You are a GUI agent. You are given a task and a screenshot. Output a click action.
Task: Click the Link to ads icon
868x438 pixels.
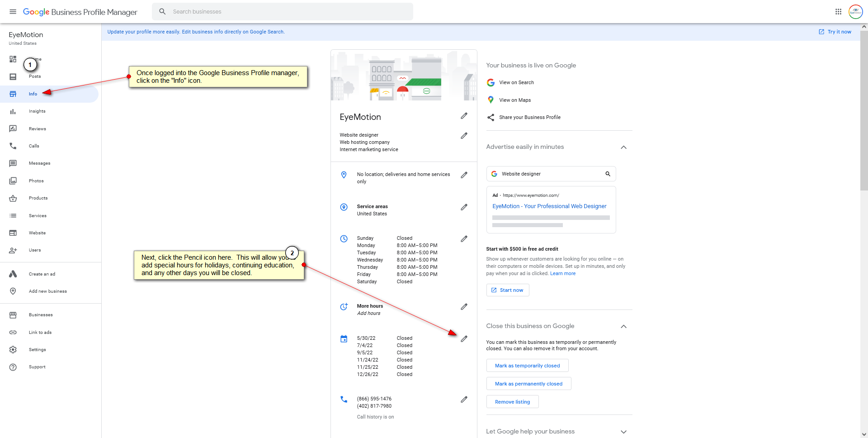[13, 333]
